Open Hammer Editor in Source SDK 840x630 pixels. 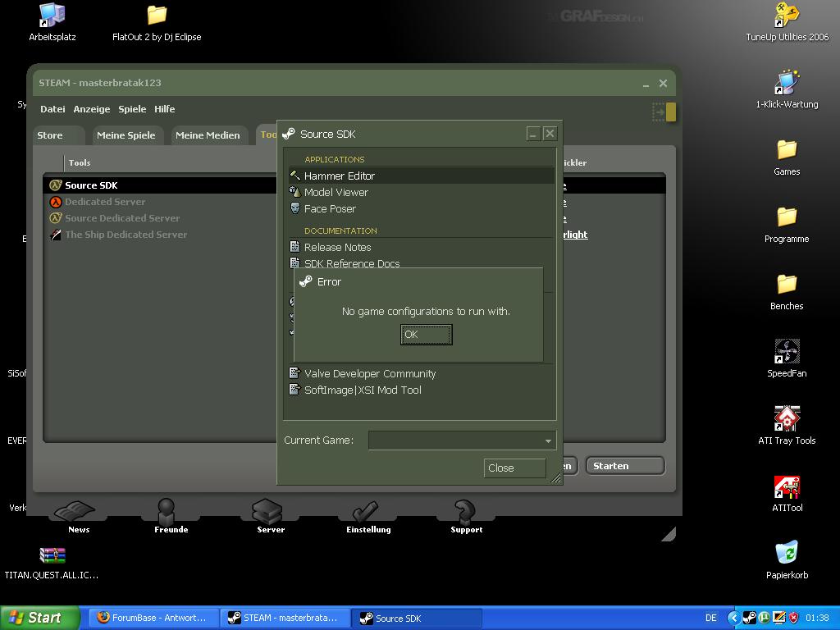tap(421, 176)
